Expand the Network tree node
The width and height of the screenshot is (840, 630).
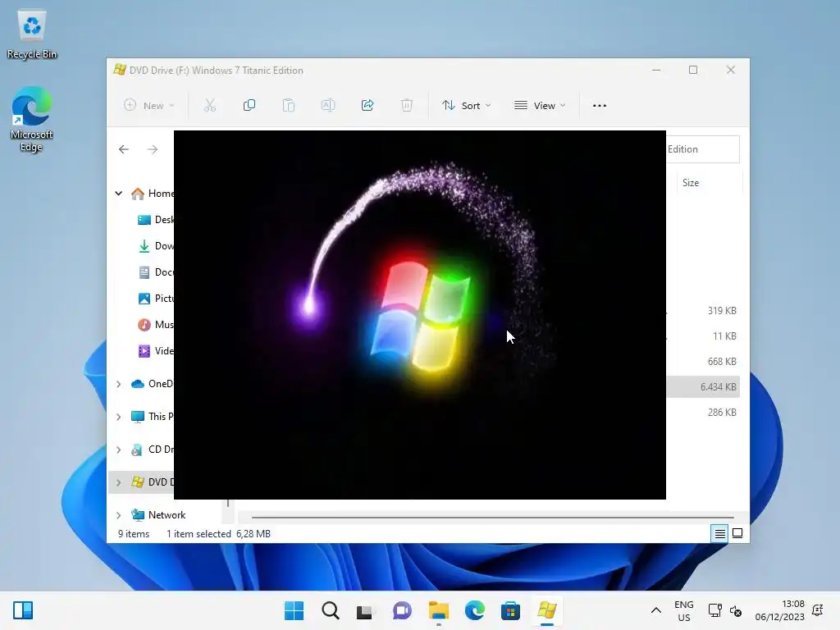119,515
